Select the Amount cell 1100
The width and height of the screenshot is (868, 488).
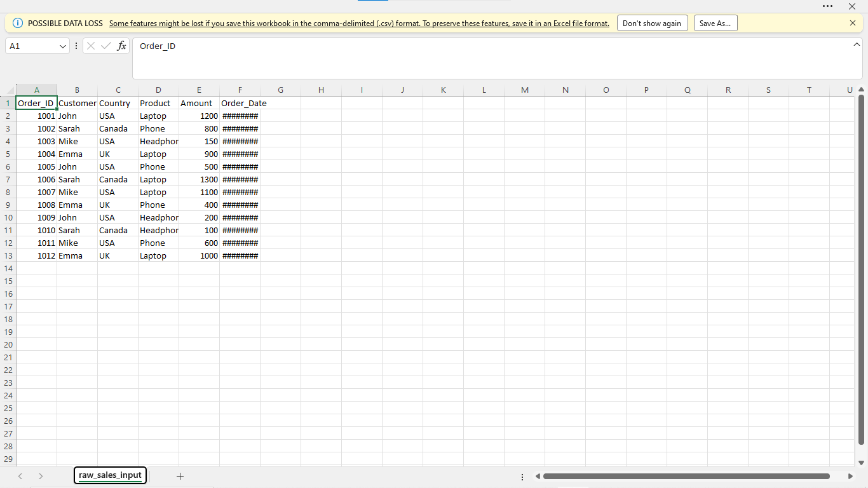[x=200, y=192]
